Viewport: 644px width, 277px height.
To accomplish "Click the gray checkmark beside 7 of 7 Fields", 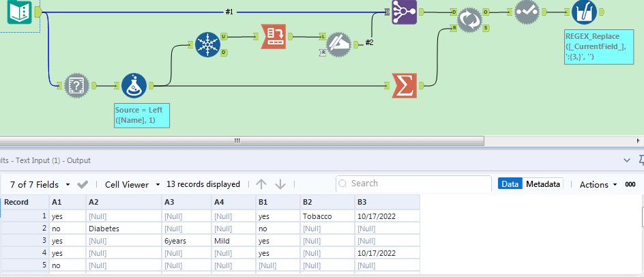I will pyautogui.click(x=83, y=184).
